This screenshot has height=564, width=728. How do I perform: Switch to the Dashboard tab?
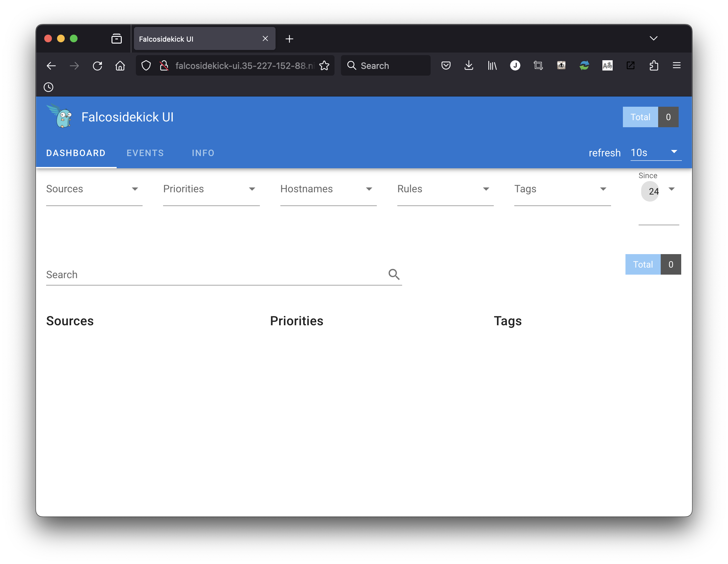click(x=76, y=153)
